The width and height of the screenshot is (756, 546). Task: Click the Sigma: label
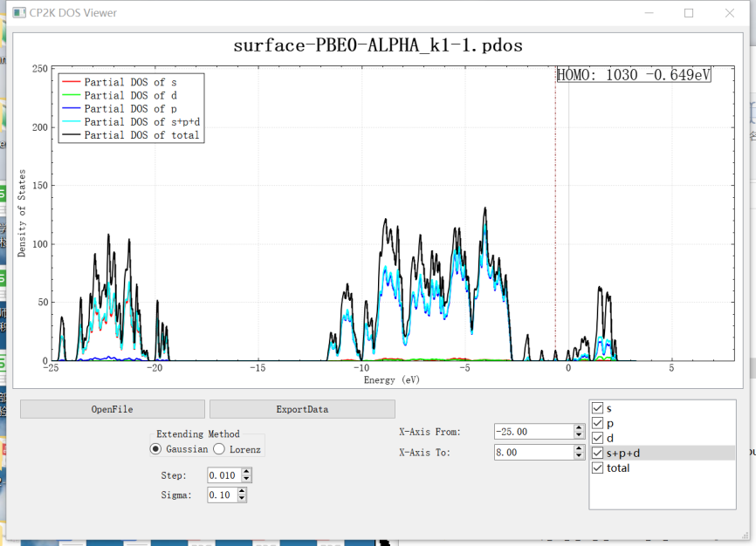(x=176, y=495)
